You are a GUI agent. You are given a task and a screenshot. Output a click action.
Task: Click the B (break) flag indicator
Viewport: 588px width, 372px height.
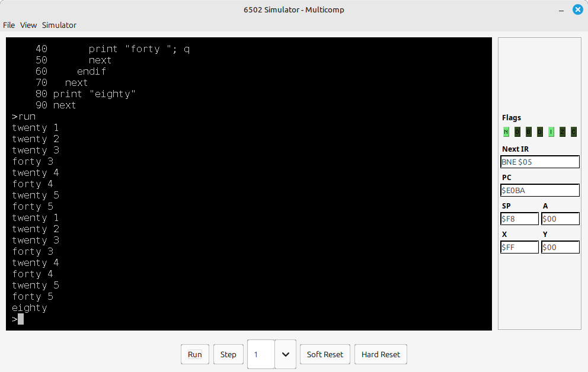(529, 132)
